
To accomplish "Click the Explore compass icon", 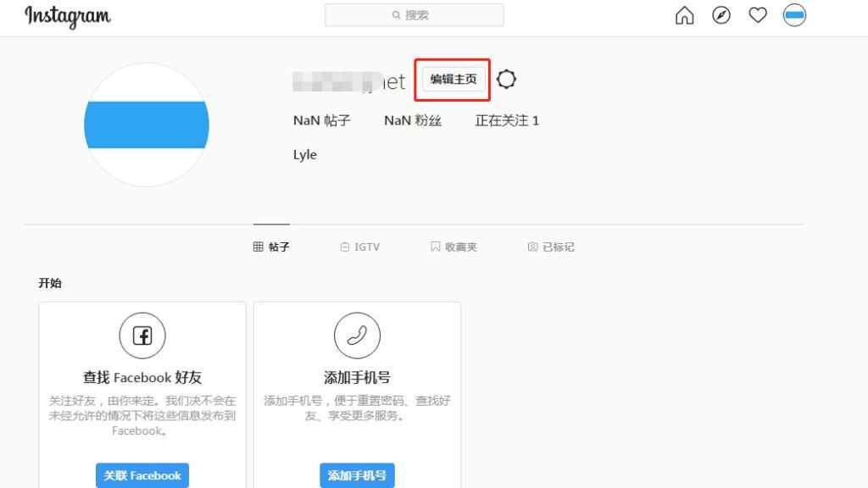I will tap(721, 15).
